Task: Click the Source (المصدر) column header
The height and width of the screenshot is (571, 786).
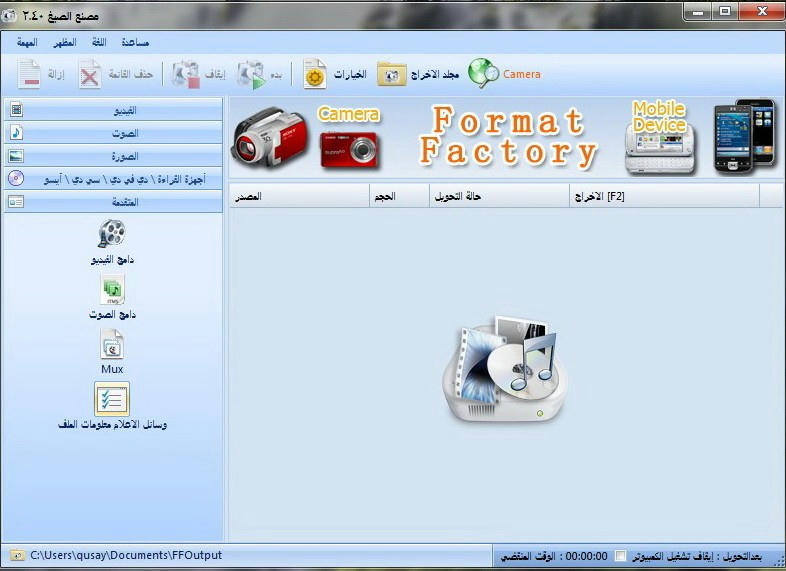Action: click(x=299, y=196)
